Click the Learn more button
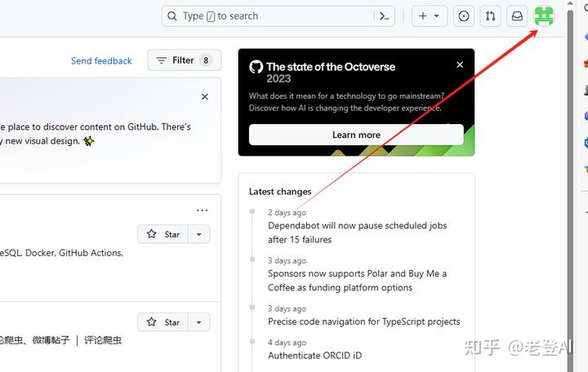This screenshot has width=588, height=372. pos(356,135)
